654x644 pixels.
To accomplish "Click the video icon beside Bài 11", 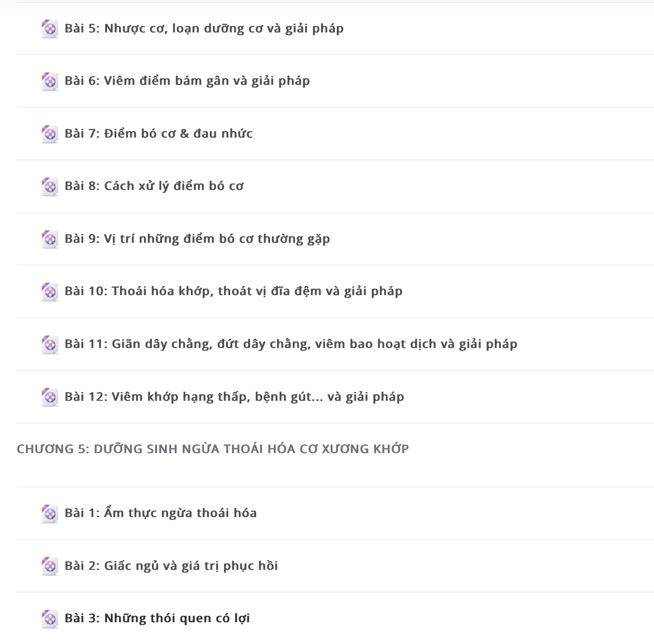I will click(50, 345).
